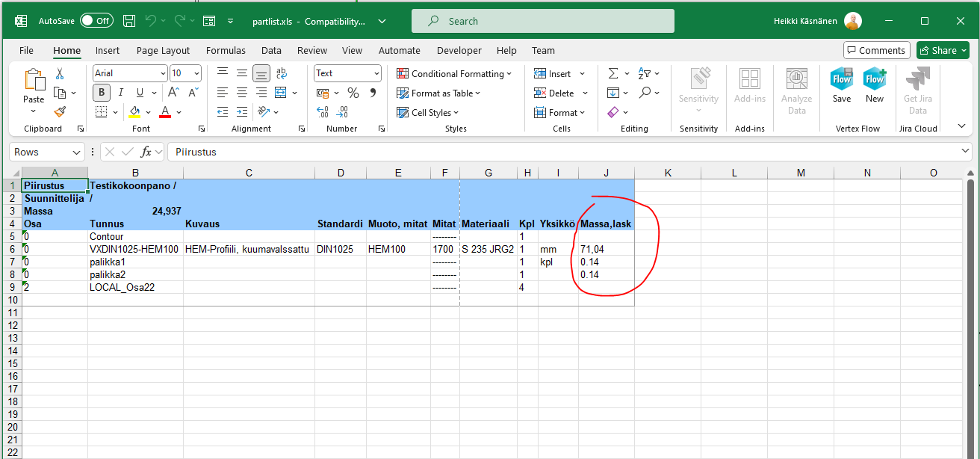Image resolution: width=980 pixels, height=459 pixels.
Task: Toggle the AutoSave switch
Action: [x=96, y=21]
